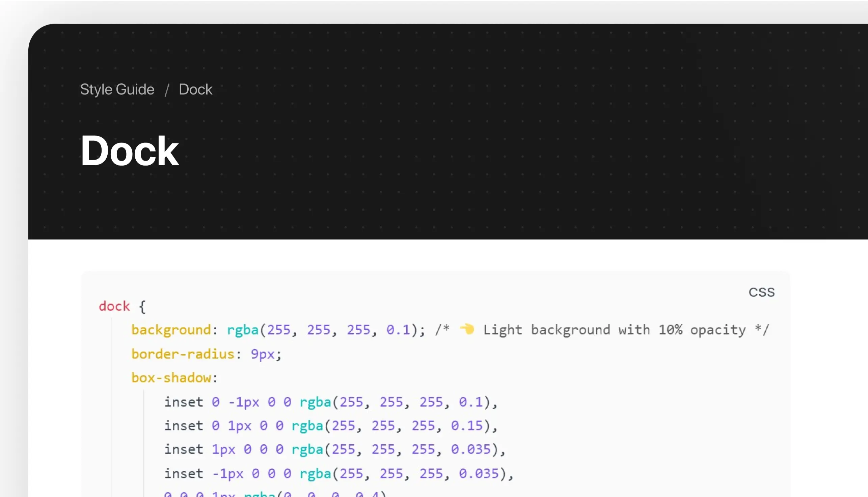The image size is (868, 497).
Task: Click the border-radius property name
Action: pyautogui.click(x=183, y=354)
